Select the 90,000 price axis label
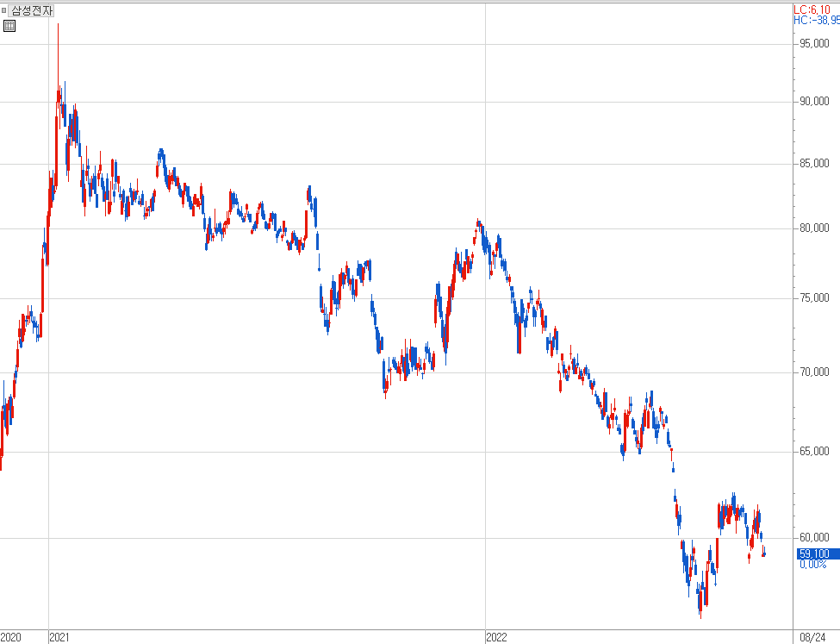The height and width of the screenshot is (644, 840). [x=814, y=102]
